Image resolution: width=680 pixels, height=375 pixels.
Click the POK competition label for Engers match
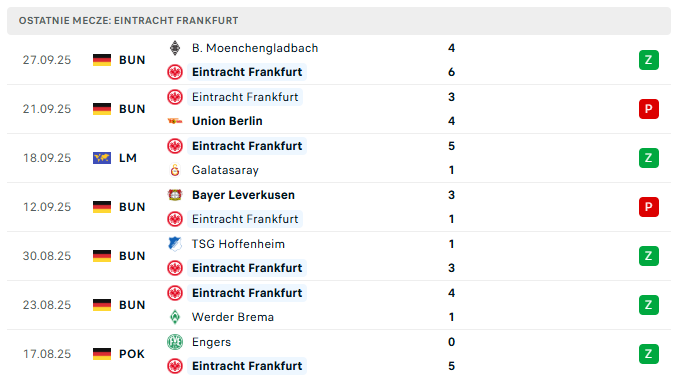pos(132,354)
